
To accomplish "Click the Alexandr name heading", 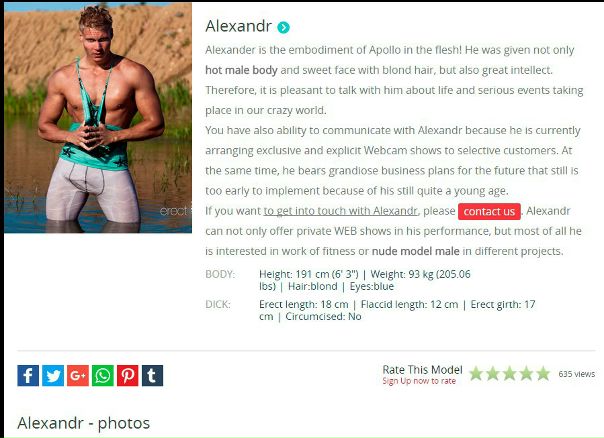I will click(238, 26).
